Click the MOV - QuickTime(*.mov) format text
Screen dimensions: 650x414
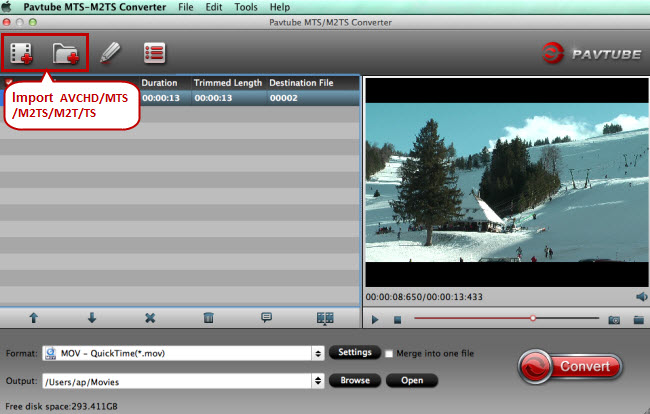[113, 353]
